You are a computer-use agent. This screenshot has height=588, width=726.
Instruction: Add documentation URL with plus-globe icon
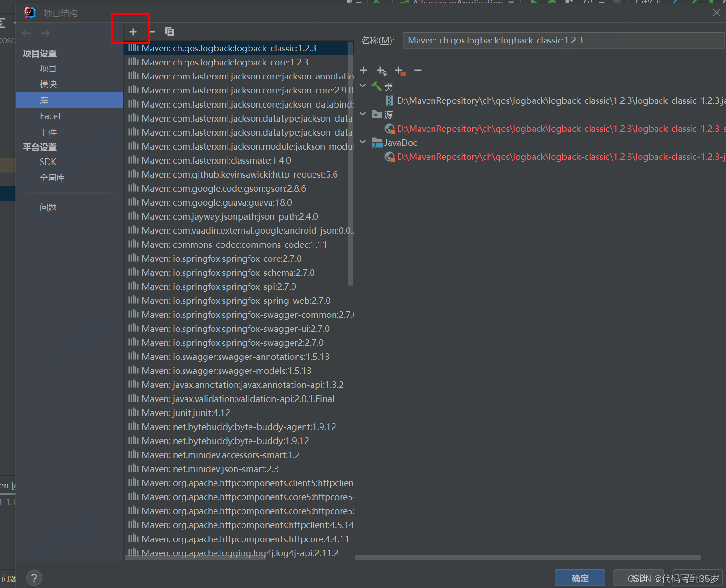coord(382,71)
